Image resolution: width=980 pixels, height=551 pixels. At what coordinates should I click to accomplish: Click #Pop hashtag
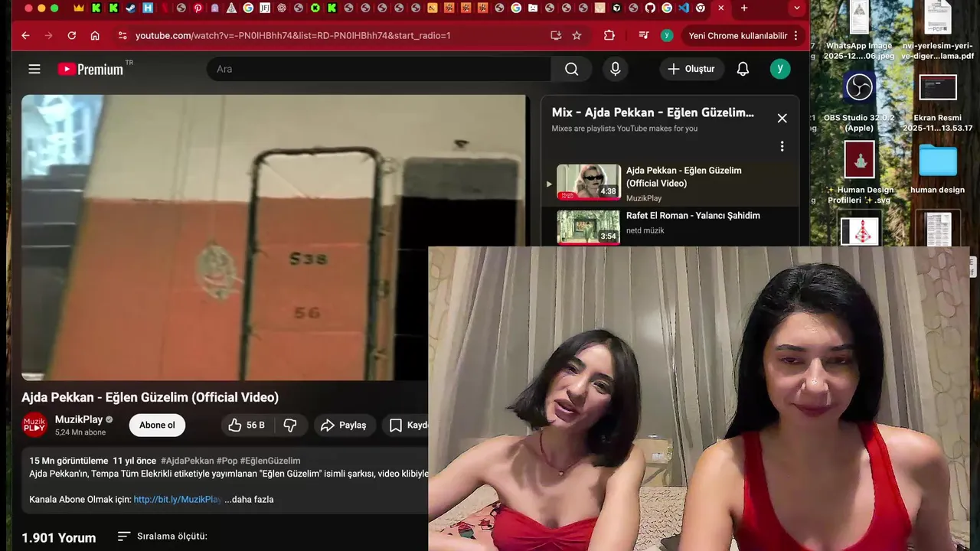coord(227,461)
